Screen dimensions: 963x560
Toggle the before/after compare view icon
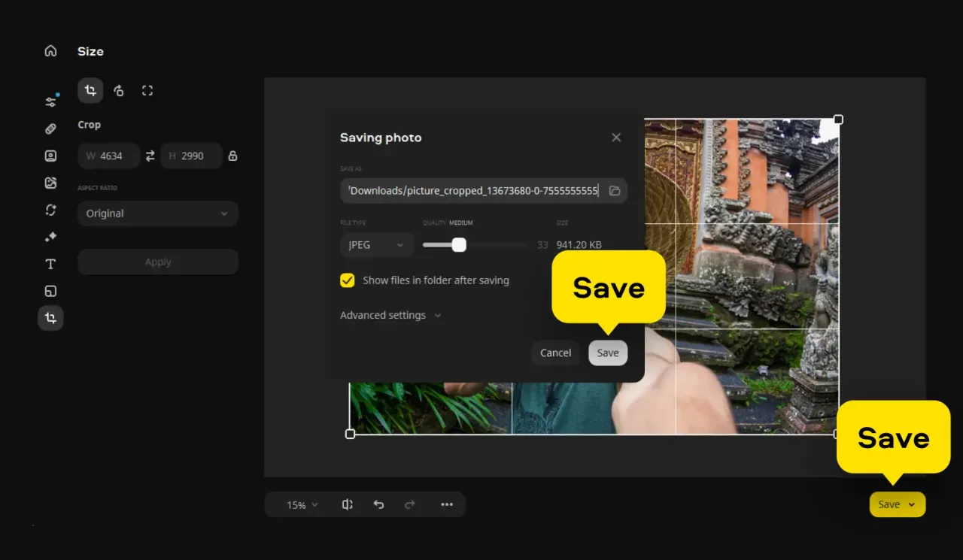[x=347, y=504]
